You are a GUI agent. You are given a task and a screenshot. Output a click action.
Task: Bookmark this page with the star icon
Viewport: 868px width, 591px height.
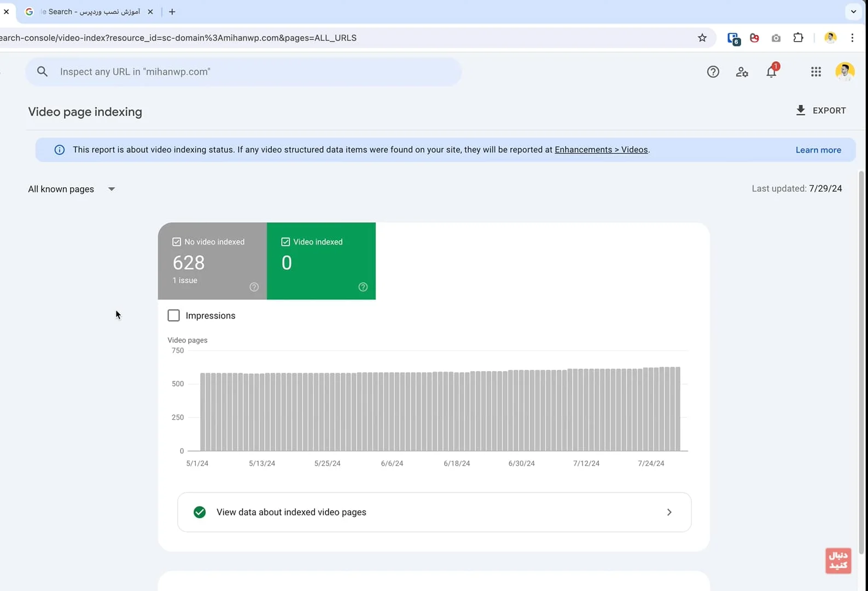tap(702, 38)
